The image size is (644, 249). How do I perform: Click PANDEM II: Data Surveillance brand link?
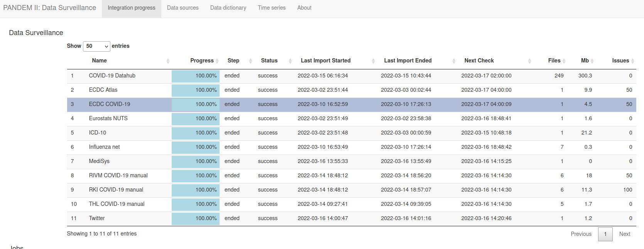pyautogui.click(x=50, y=8)
